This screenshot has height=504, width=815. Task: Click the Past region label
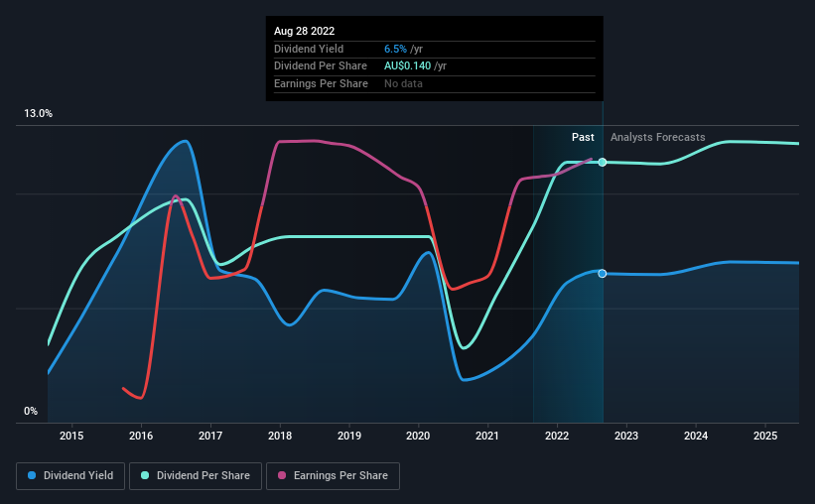tap(583, 137)
